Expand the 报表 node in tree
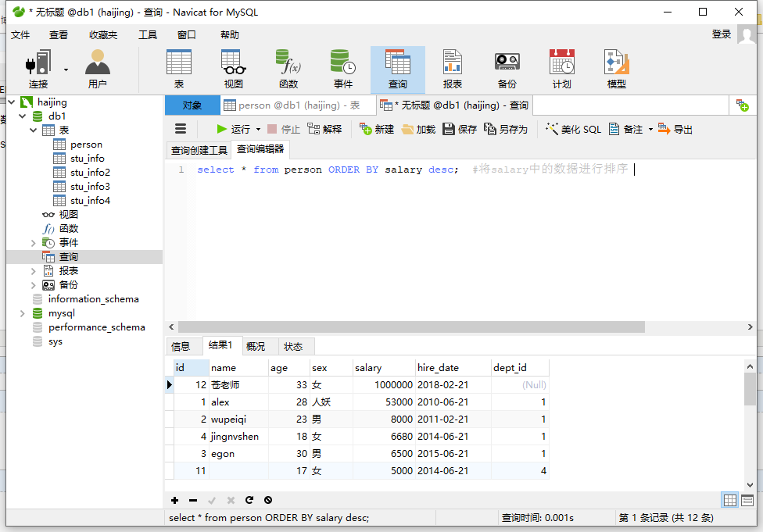The width and height of the screenshot is (763, 532). pos(33,271)
